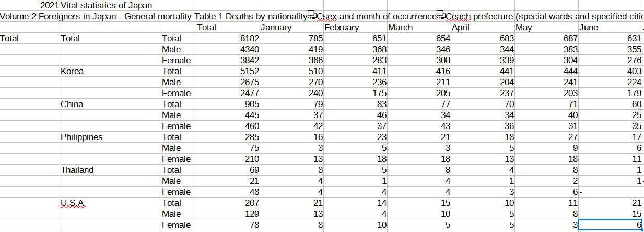The width and height of the screenshot is (644, 232).
Task: Click the June column header cell
Action: (x=610, y=27)
